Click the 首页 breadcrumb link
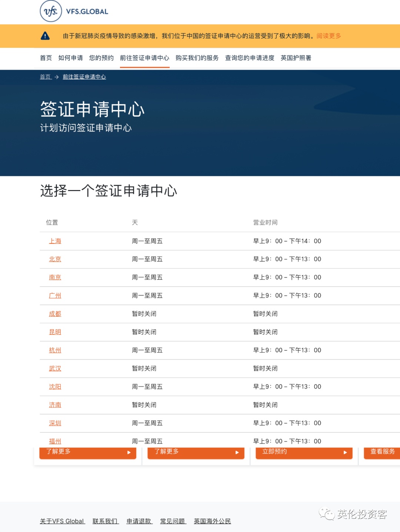The height and width of the screenshot is (532, 400). [45, 77]
